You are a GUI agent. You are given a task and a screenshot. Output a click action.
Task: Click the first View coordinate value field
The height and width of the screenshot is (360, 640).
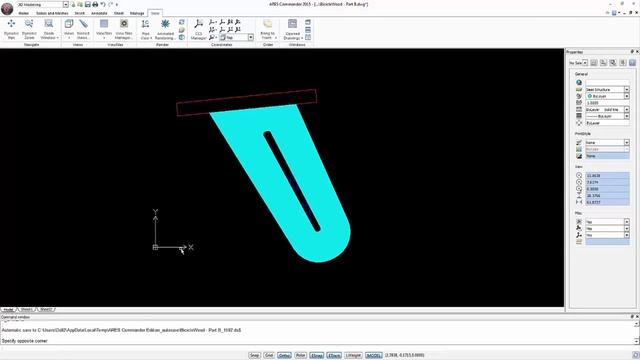point(607,176)
